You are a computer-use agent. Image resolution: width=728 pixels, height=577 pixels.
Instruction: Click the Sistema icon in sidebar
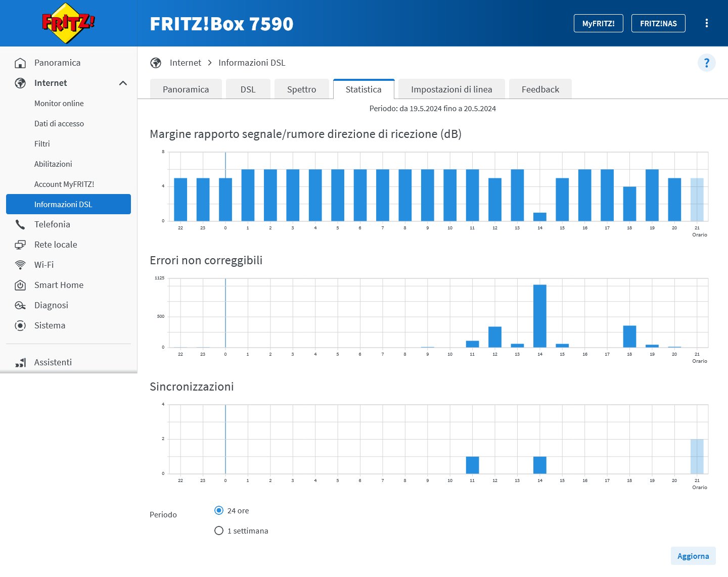20,325
